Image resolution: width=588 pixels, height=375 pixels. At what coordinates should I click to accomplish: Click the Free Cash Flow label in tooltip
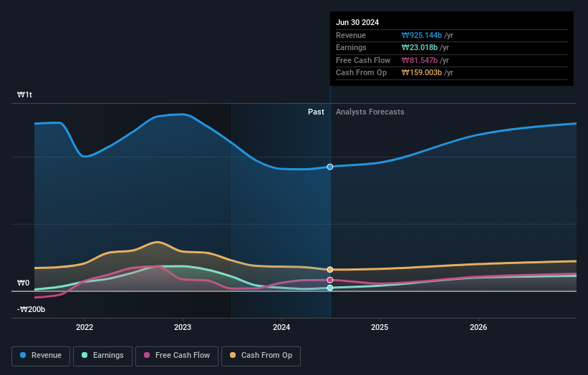click(x=363, y=60)
